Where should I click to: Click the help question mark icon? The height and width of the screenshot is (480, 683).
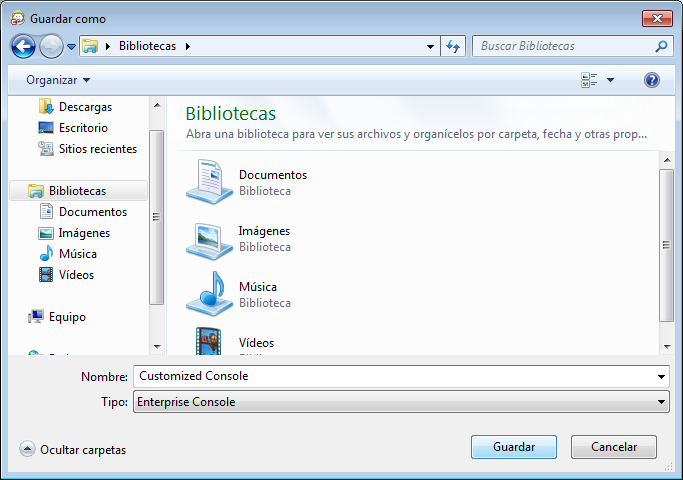tap(652, 80)
